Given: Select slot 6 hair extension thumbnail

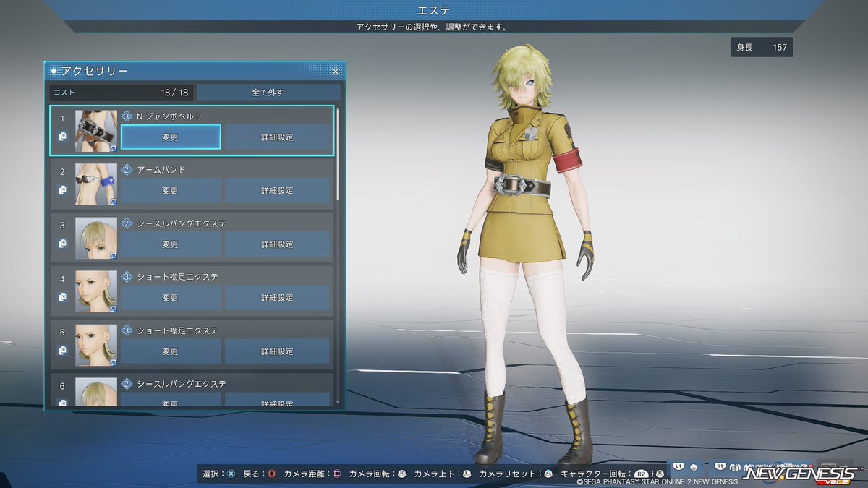Looking at the screenshot, I should [x=96, y=391].
